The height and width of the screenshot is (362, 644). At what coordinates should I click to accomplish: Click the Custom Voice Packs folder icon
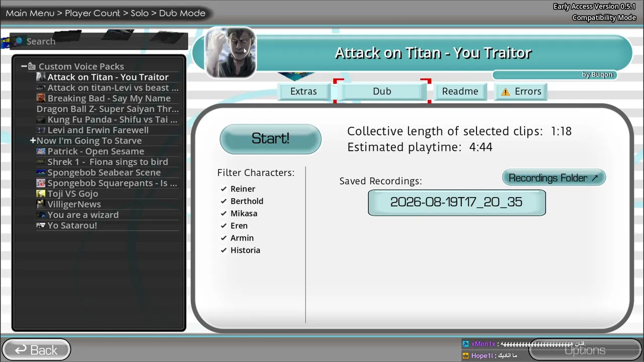point(32,66)
